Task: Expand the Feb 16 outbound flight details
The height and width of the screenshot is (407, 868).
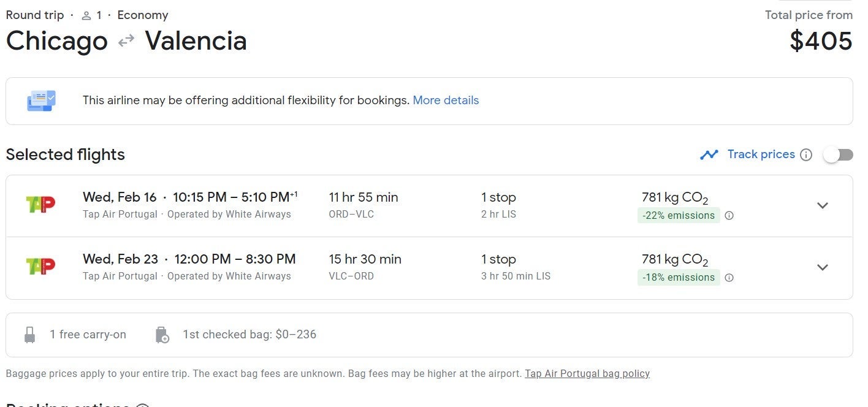Action: point(823,205)
